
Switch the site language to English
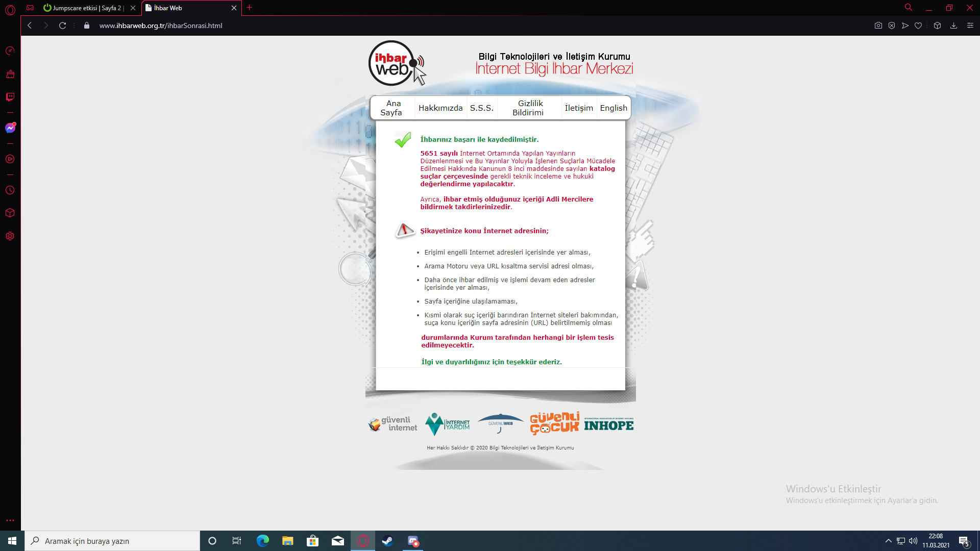pyautogui.click(x=614, y=108)
